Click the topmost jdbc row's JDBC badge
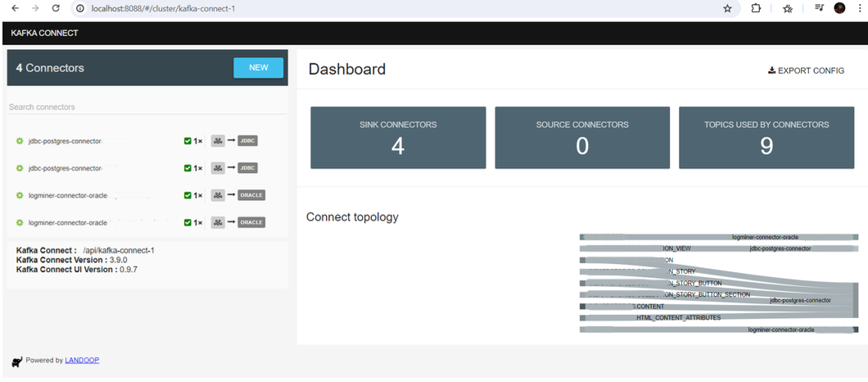 point(248,141)
